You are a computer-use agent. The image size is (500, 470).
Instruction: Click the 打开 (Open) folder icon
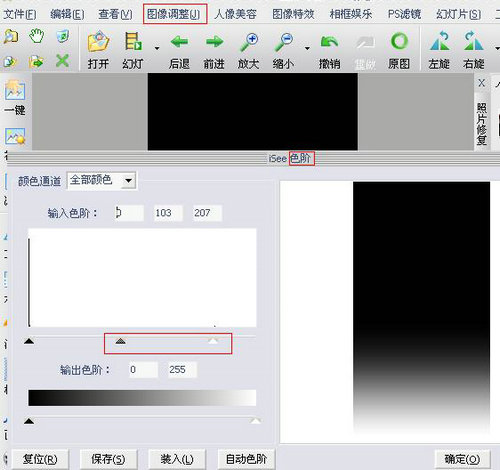pyautogui.click(x=98, y=42)
